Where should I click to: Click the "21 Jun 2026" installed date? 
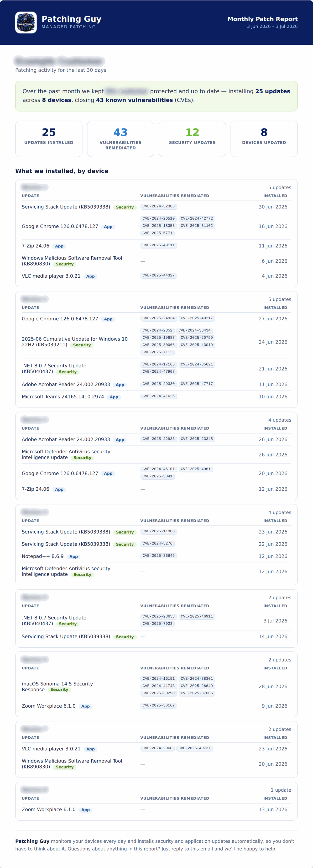pyautogui.click(x=273, y=369)
